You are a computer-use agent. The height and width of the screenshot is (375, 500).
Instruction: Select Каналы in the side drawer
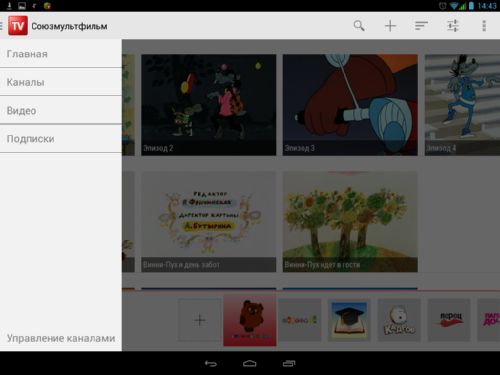[x=61, y=82]
